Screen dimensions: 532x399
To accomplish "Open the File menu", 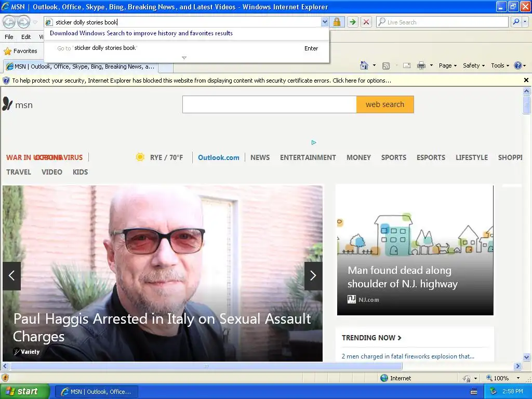I will (x=9, y=37).
